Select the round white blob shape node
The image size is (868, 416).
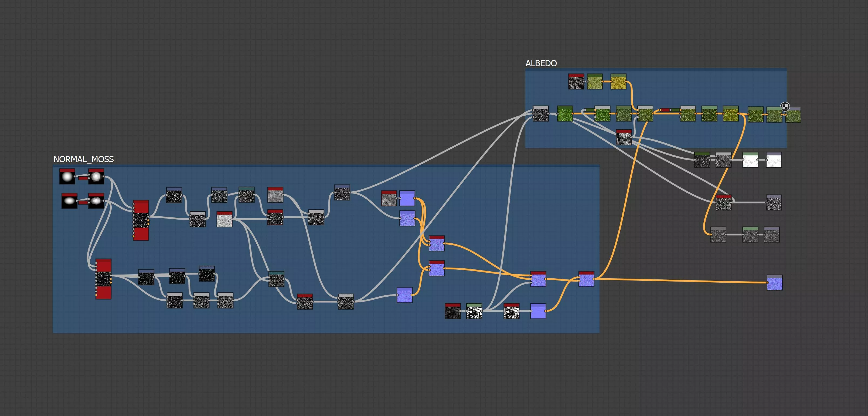click(67, 177)
